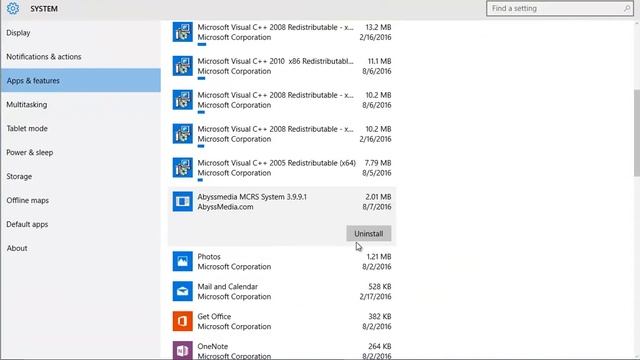This screenshot has height=360, width=640.
Task: Click the Visual C++ 2008 icon sized 10.2 MB dated 2/16/2016
Action: (182, 133)
